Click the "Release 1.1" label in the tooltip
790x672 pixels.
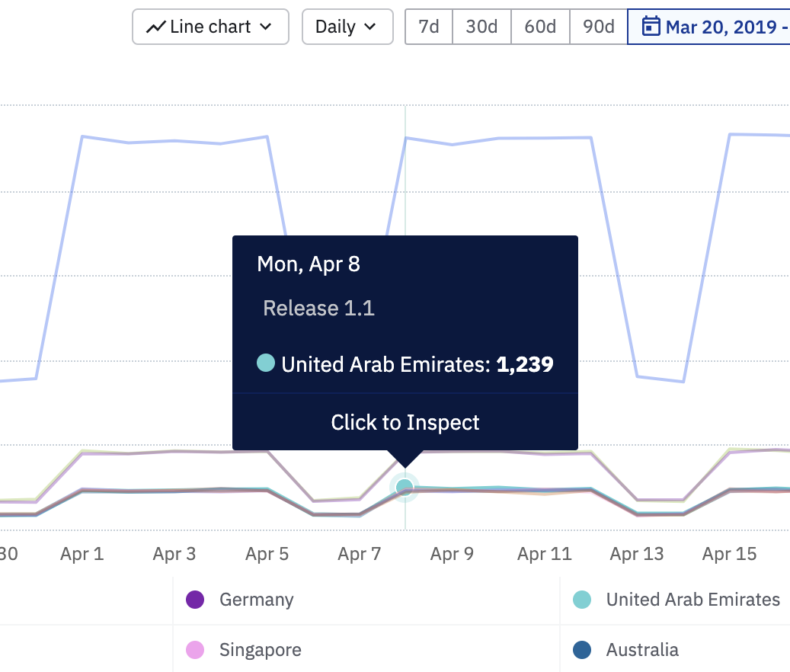[x=318, y=308]
